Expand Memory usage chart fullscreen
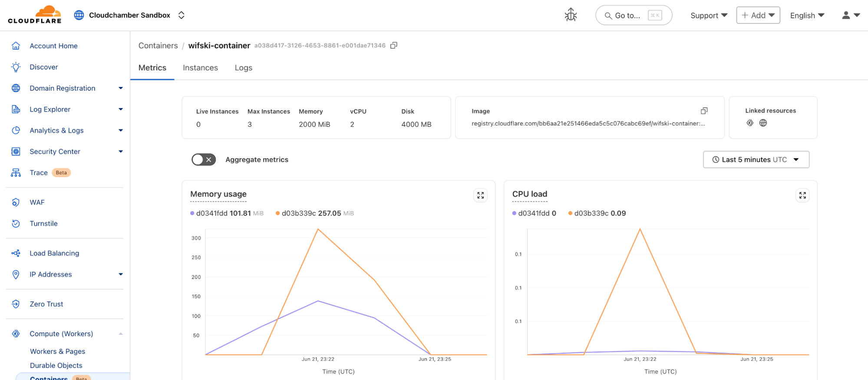 (480, 195)
